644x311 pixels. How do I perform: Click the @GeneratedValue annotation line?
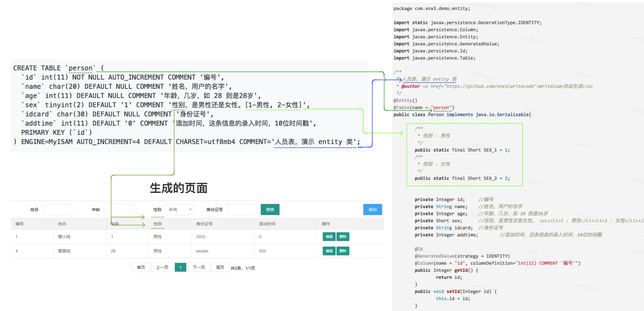point(462,256)
